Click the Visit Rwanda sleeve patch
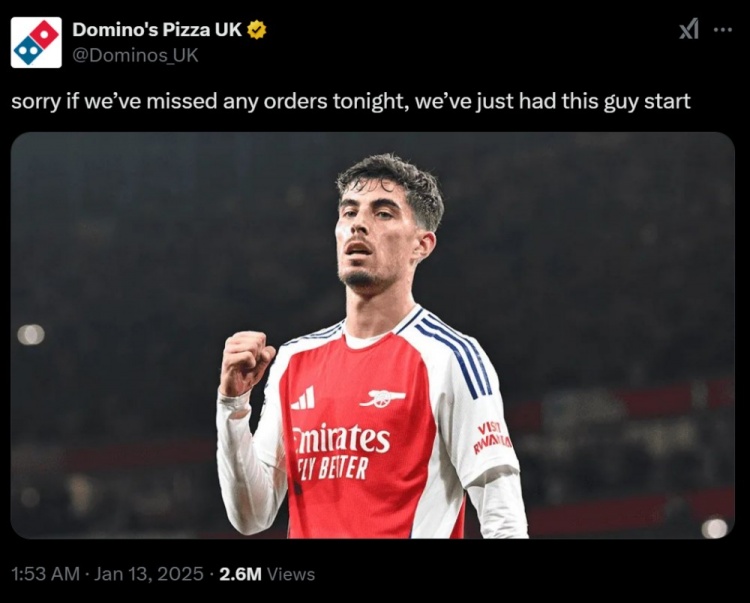 coord(491,436)
